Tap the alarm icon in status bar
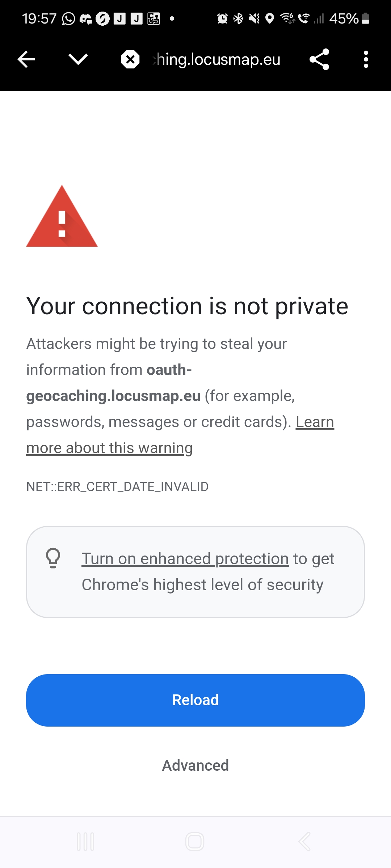Viewport: 391px width, 868px height. pos(222,18)
